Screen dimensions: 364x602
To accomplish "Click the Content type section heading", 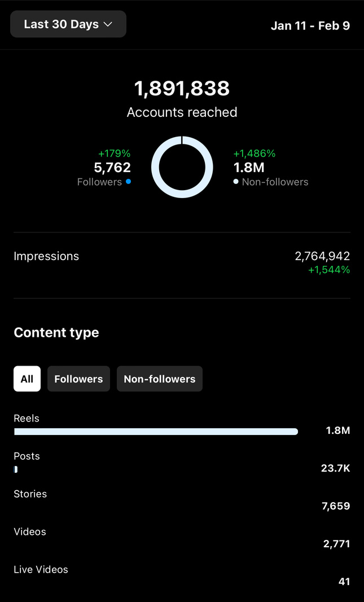I will (56, 333).
